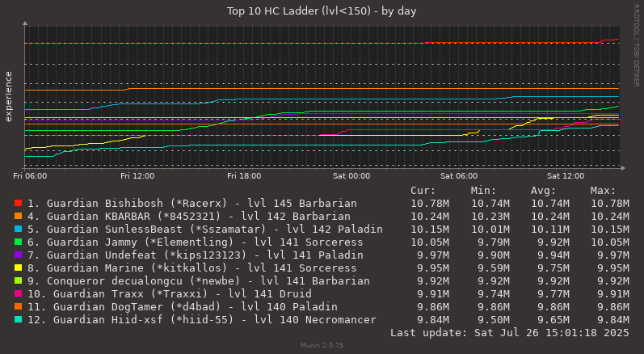Viewport: 644px width, 354px height.
Task: Click the blue swatch for Guardian SunlessBeast
Action: point(18,229)
